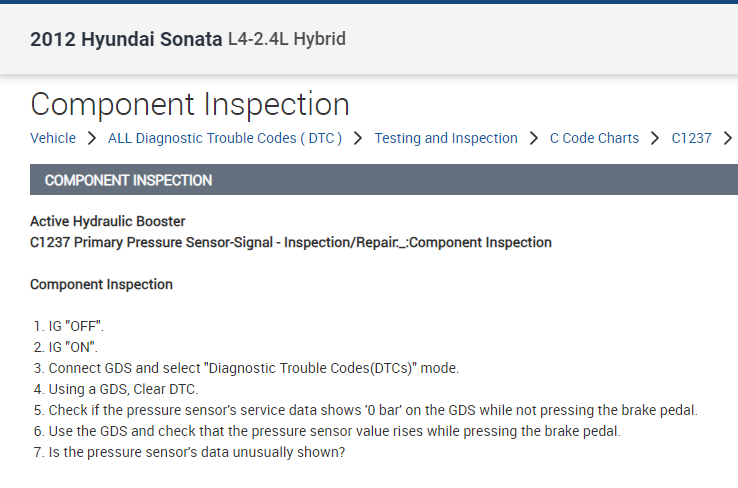738x488 pixels.
Task: Go to ALL Diagnostic Trouble Codes (DTC)
Action: coord(225,138)
